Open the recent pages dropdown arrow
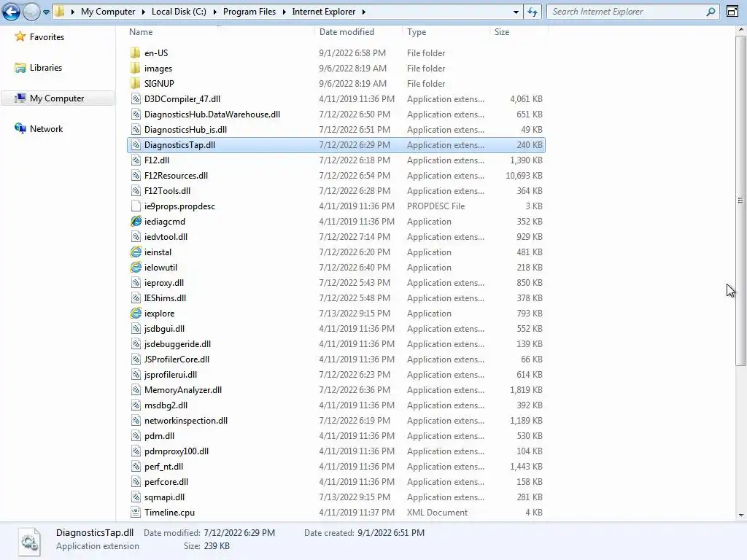747x560 pixels. [46, 12]
